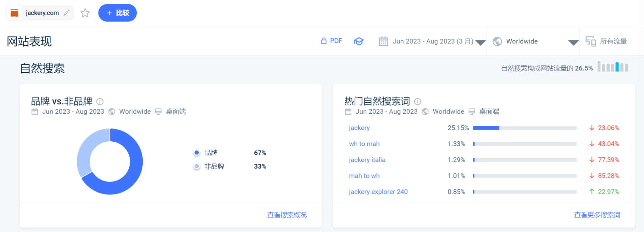This screenshot has width=644, height=232.
Task: Click the 67% brand value
Action: [x=260, y=153]
